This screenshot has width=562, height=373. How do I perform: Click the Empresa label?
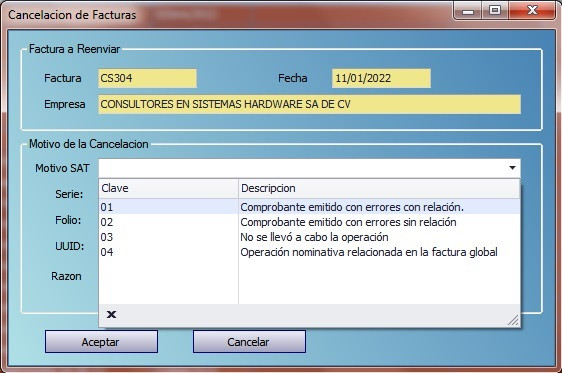[x=65, y=104]
